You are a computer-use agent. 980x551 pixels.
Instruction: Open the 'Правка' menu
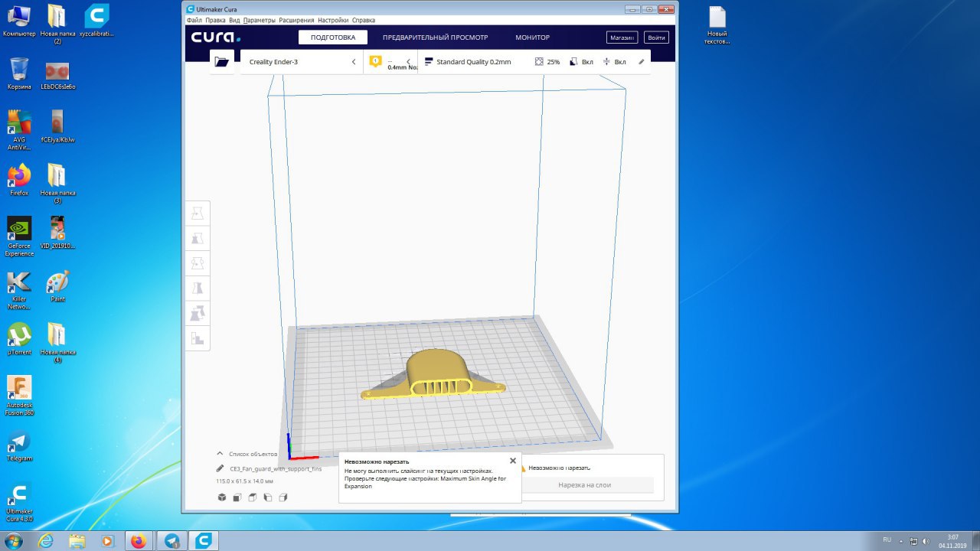coord(215,20)
